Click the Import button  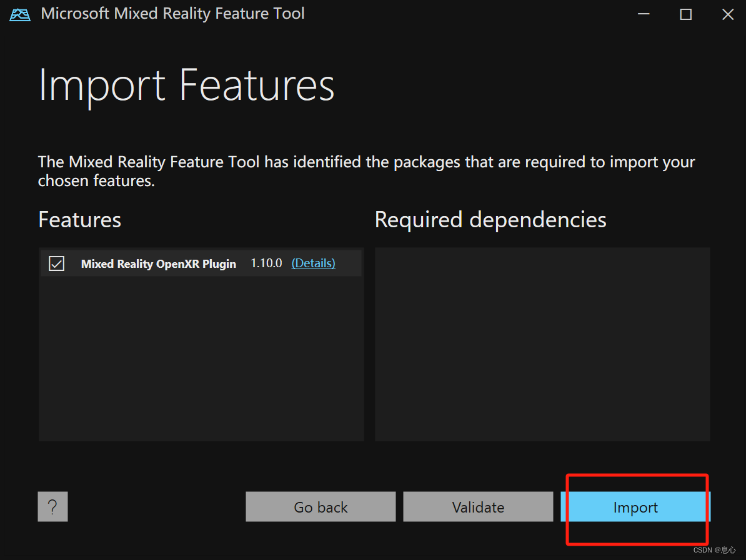point(635,507)
